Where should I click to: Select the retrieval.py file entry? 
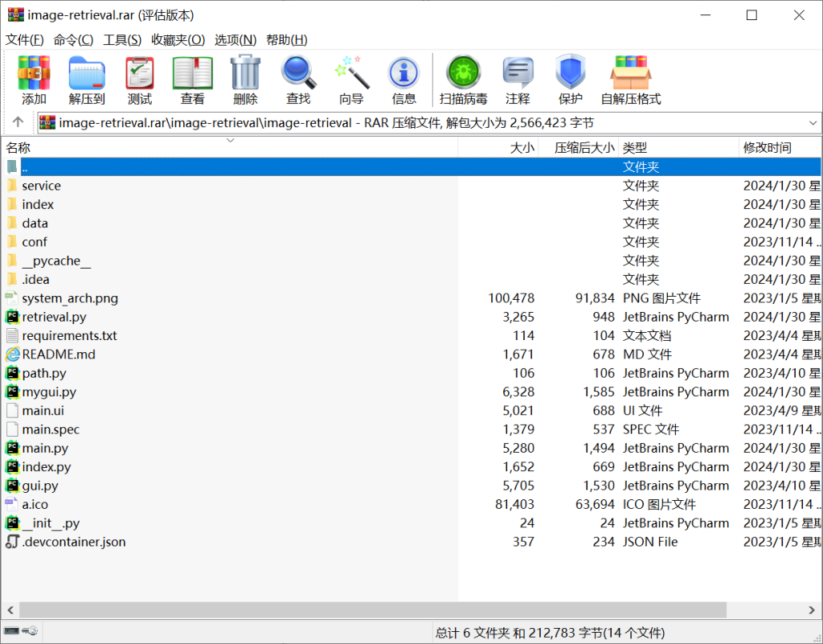(54, 317)
